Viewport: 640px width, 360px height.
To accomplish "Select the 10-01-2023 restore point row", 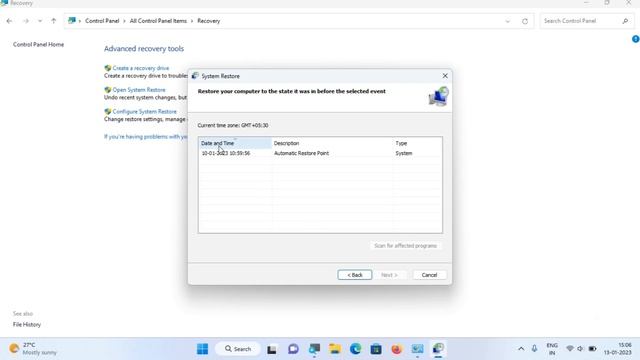I will click(320, 153).
